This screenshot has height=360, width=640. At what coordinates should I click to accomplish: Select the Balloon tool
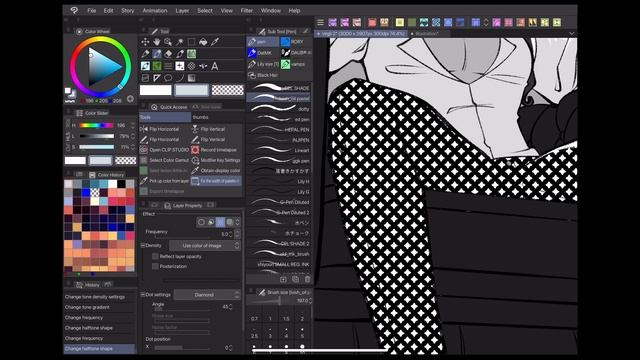click(168, 78)
